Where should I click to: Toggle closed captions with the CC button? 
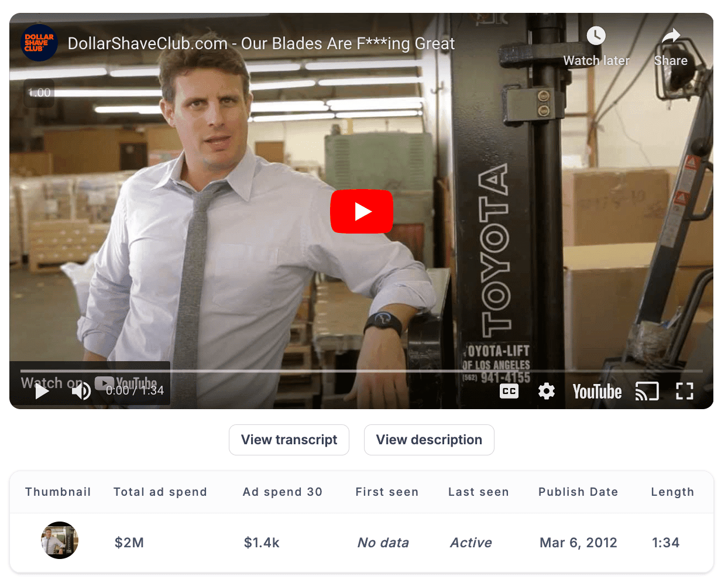(509, 391)
